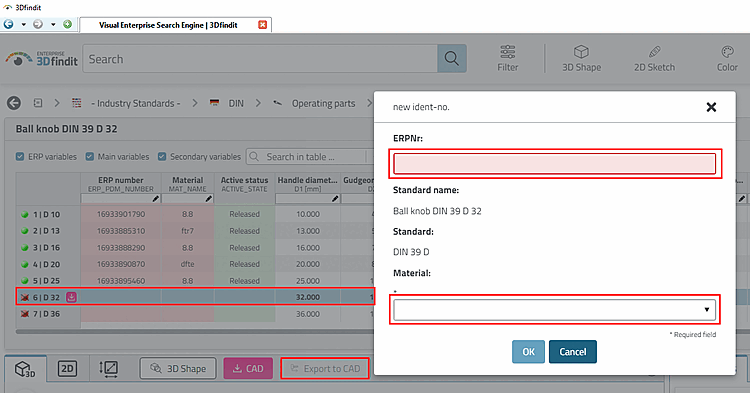This screenshot has height=393, width=750.
Task: Open the dimension measuring view tab
Action: 109,369
